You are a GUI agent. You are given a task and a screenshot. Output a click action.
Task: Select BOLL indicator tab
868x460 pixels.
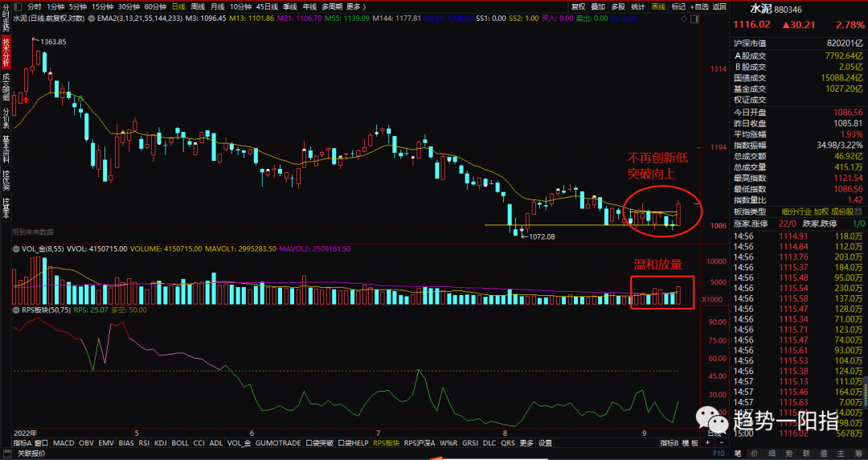tap(180, 443)
